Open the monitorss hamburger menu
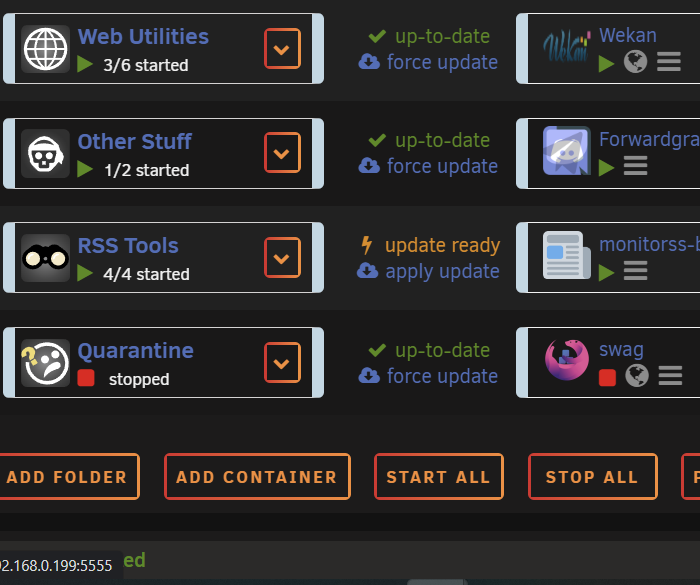Image resolution: width=700 pixels, height=585 pixels. click(635, 271)
